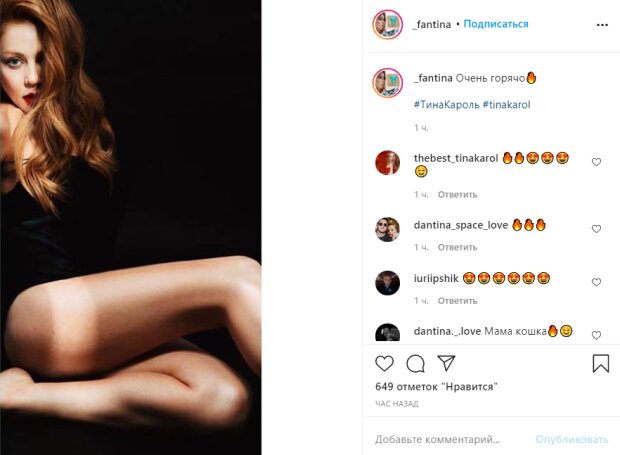
Task: Like the dantina_space_love comment
Action: (x=596, y=229)
